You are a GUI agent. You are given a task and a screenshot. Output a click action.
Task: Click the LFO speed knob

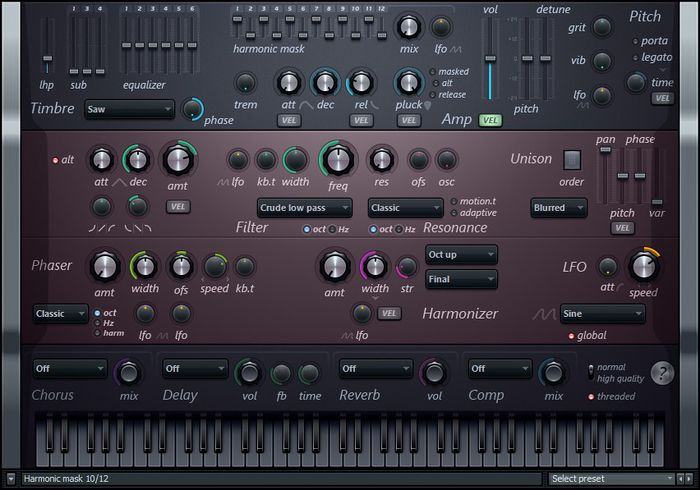(x=643, y=266)
